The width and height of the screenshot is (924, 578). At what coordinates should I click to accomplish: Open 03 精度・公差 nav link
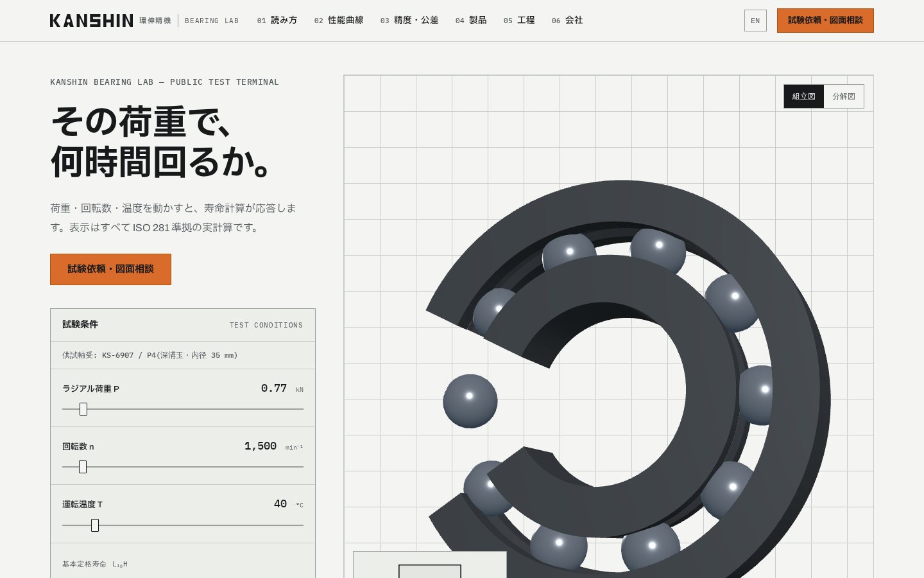pos(409,21)
